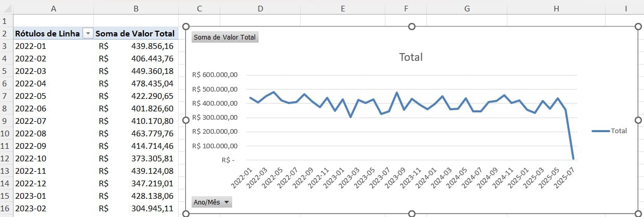Select the column H header
Screen dimensions: 644x217
(x=557, y=8)
